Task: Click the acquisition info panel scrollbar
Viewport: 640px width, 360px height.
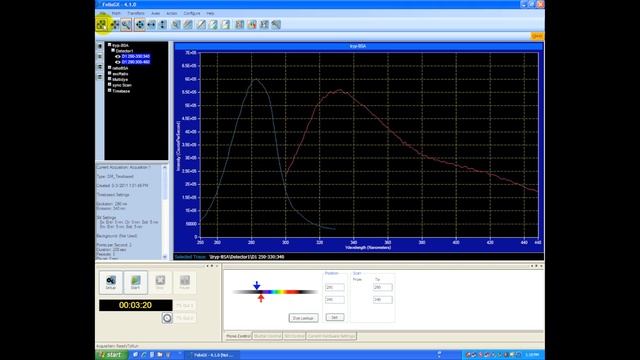Action: tap(165, 212)
